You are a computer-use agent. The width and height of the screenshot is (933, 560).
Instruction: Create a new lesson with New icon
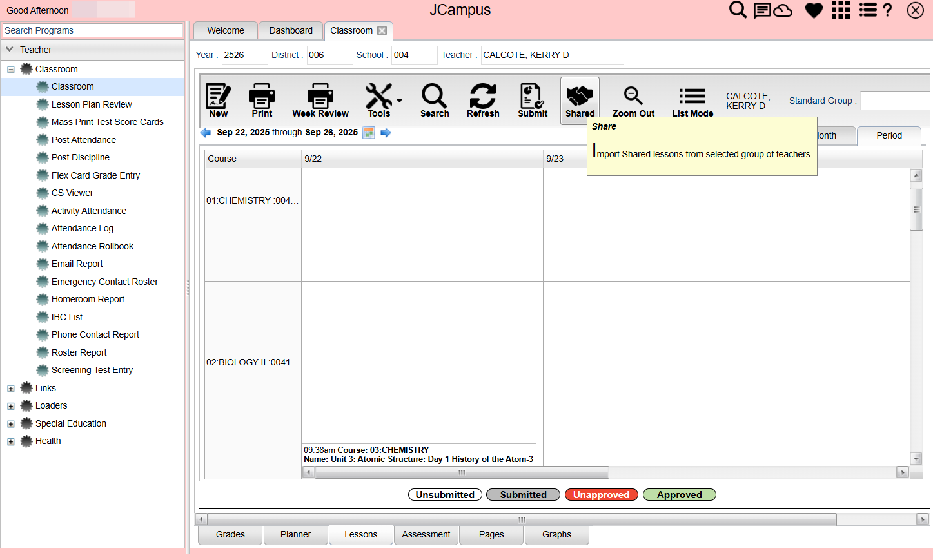click(x=218, y=100)
